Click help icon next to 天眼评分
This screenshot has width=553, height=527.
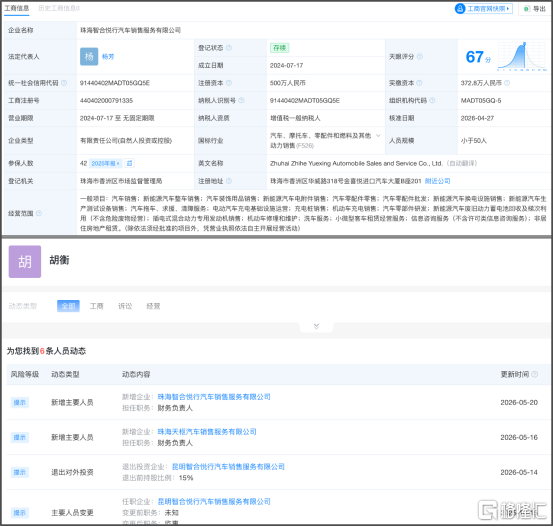(420, 56)
